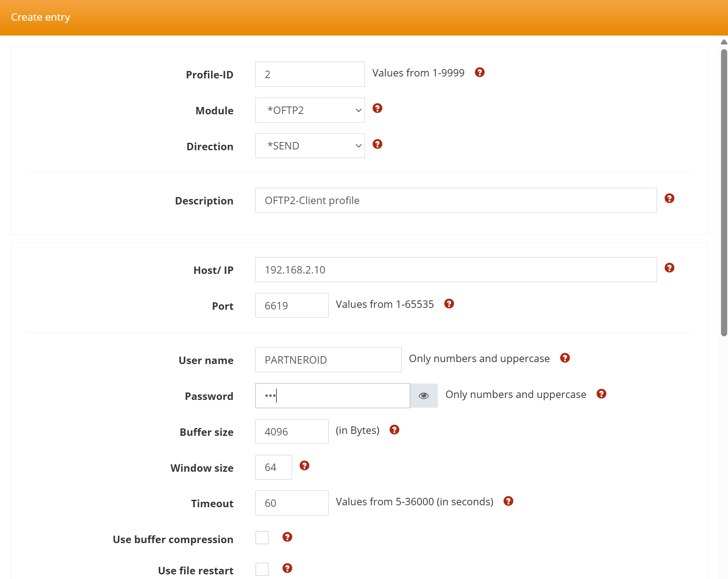Click the Direction field help icon
This screenshot has width=728, height=579.
[377, 144]
